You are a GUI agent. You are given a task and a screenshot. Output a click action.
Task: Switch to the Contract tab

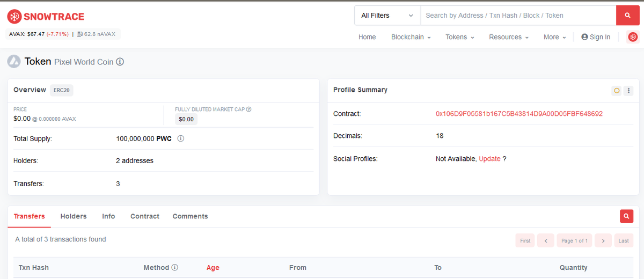pos(145,216)
